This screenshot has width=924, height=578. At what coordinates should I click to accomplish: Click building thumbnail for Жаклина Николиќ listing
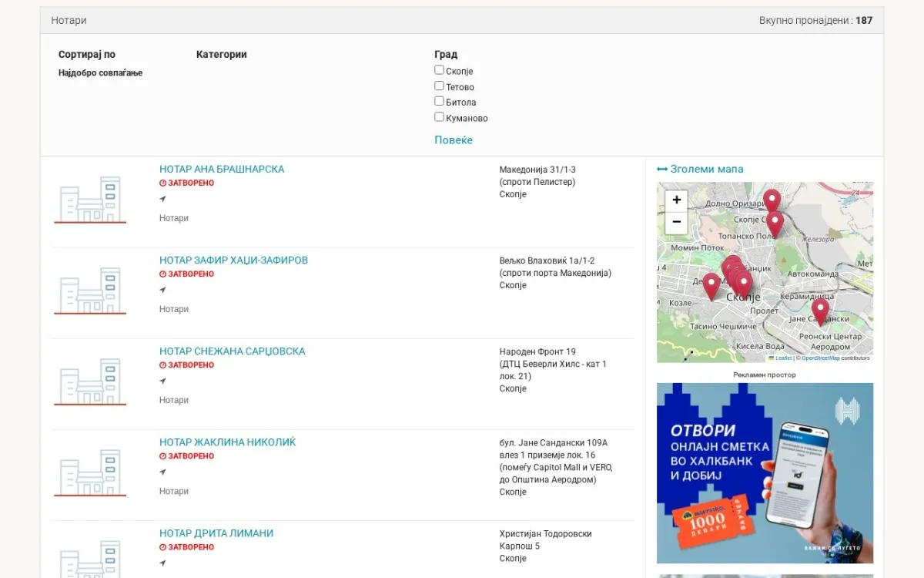pyautogui.click(x=90, y=472)
